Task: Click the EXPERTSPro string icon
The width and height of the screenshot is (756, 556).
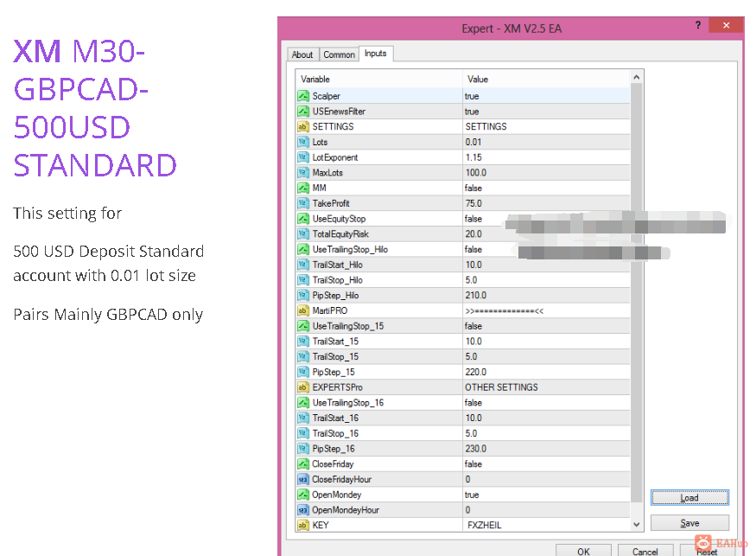Action: pyautogui.click(x=302, y=387)
